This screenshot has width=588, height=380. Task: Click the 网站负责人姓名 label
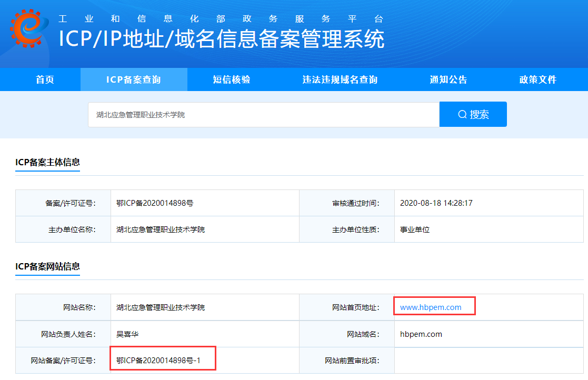pyautogui.click(x=68, y=334)
